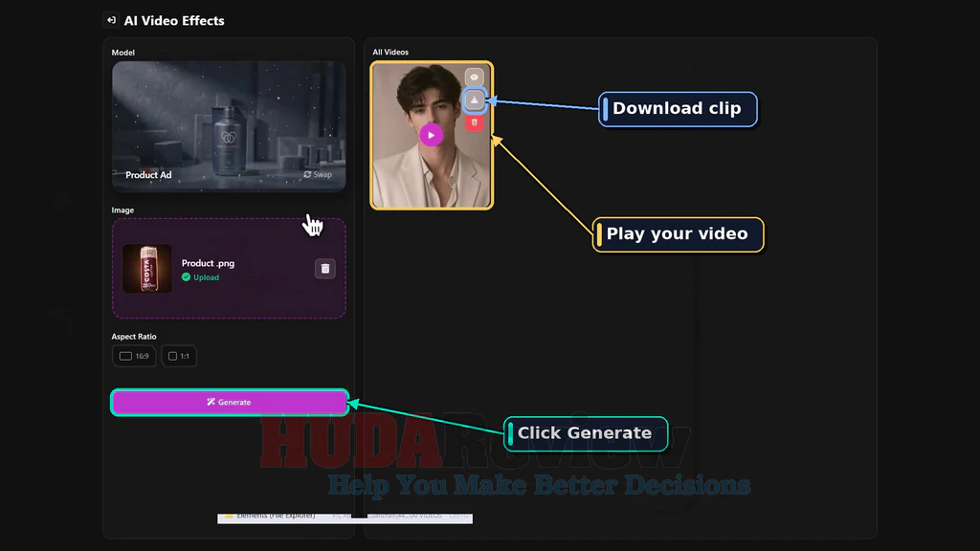Image resolution: width=980 pixels, height=551 pixels.
Task: Click the green Upload status checkmark
Action: click(x=187, y=277)
